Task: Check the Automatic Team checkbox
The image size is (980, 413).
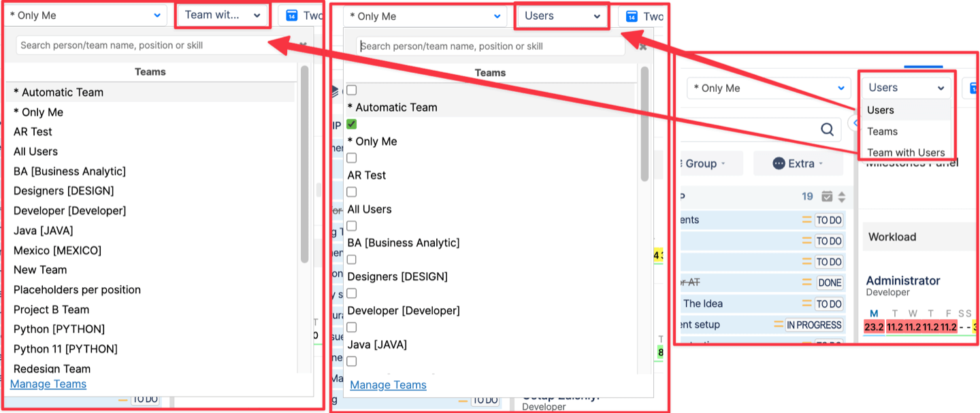Action: 352,90
